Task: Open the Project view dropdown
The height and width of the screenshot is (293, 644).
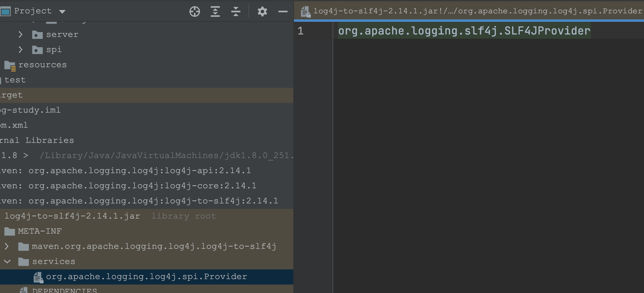Action: (x=62, y=12)
